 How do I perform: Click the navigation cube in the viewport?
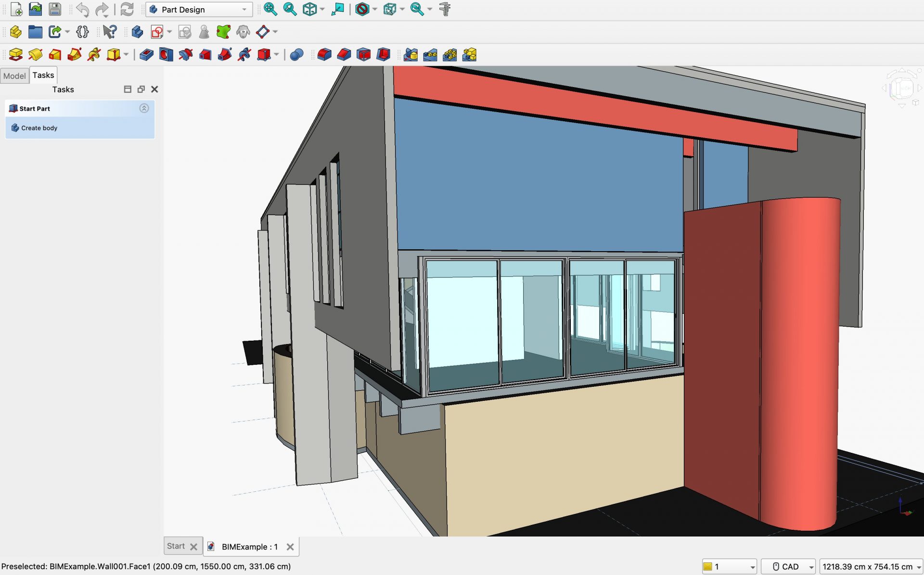tap(902, 88)
